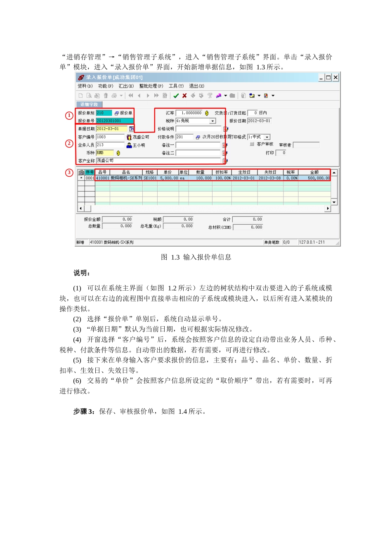Click the purple arrow toolbar icon
392x555 pixels.
(219, 95)
